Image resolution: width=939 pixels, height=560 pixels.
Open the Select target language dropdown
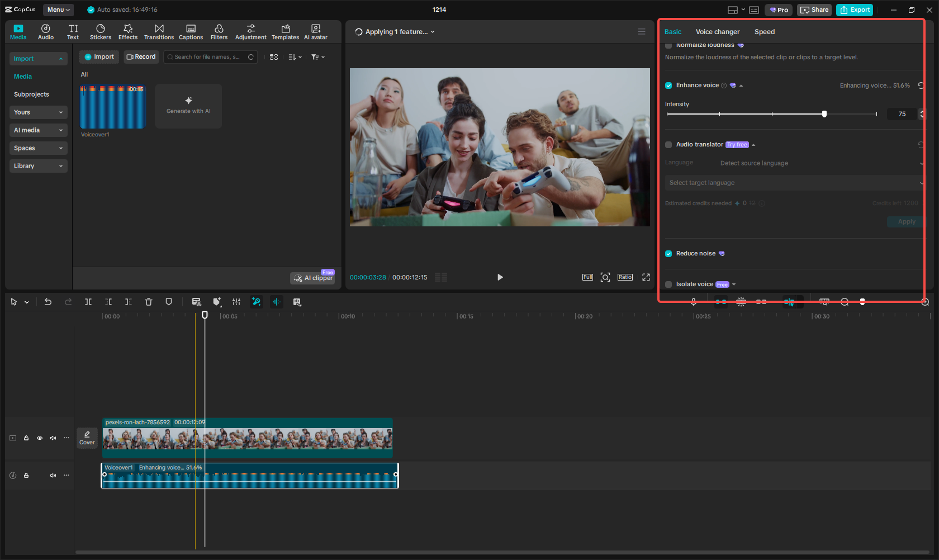pyautogui.click(x=794, y=183)
